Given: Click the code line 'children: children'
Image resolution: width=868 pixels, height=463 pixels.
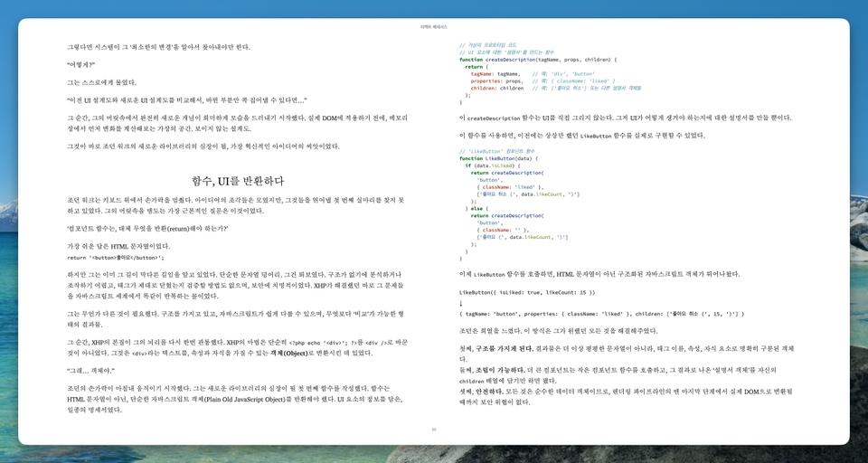Looking at the screenshot, I should 496,88.
